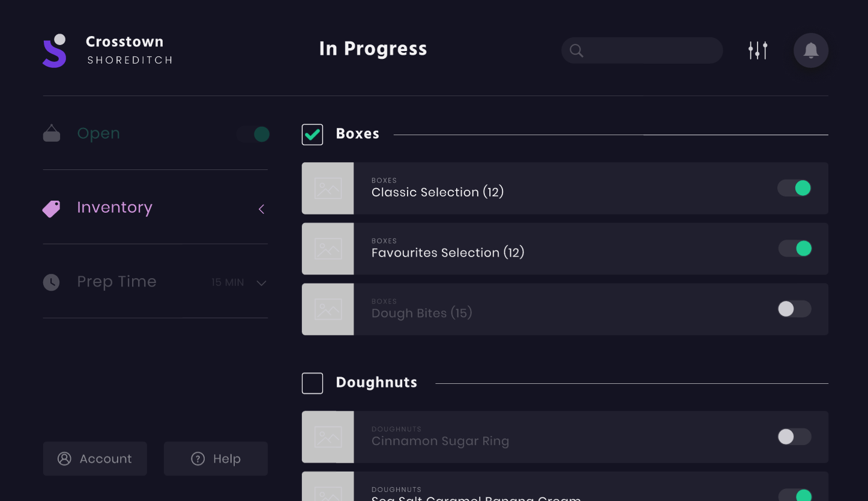Enable Cinnamon Sugar Ring toggle
This screenshot has width=868, height=501.
794,437
